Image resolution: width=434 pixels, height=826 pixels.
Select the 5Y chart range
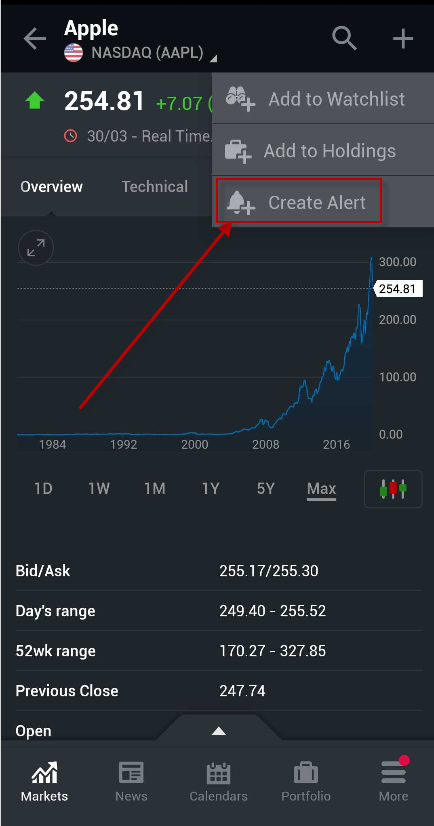(265, 489)
